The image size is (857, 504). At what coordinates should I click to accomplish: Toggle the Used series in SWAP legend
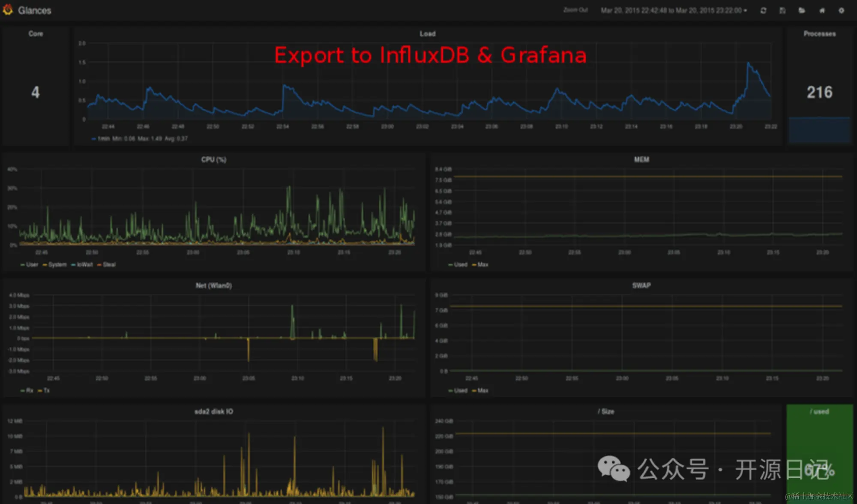tap(458, 391)
